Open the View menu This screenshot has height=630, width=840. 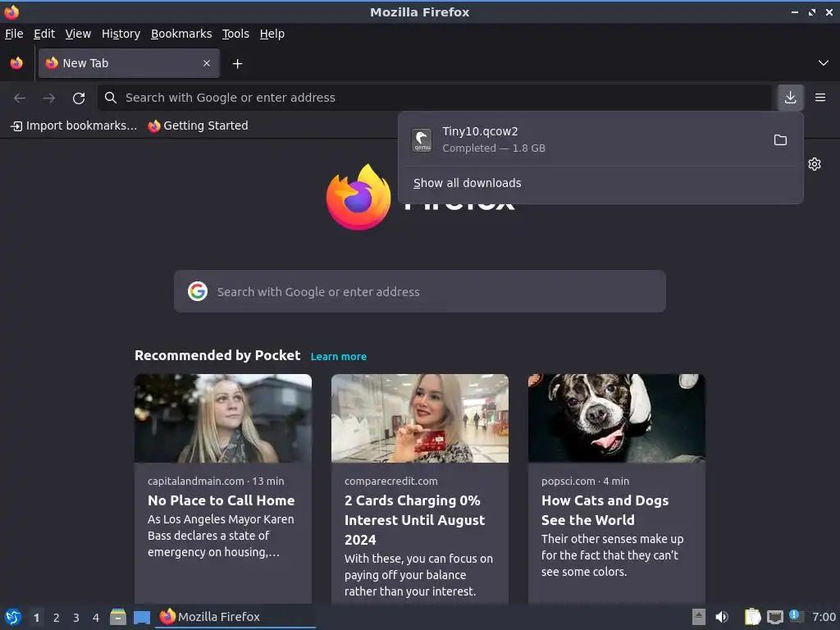(78, 34)
